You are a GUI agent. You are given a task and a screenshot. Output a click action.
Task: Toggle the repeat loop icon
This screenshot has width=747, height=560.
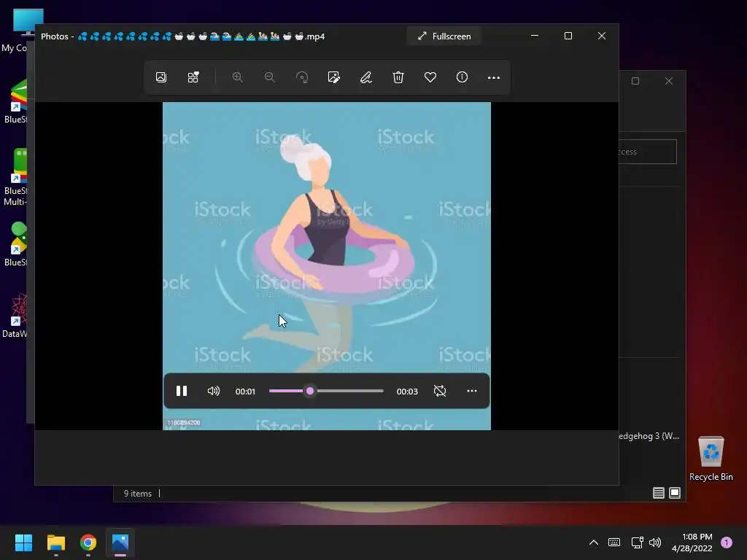coord(440,391)
